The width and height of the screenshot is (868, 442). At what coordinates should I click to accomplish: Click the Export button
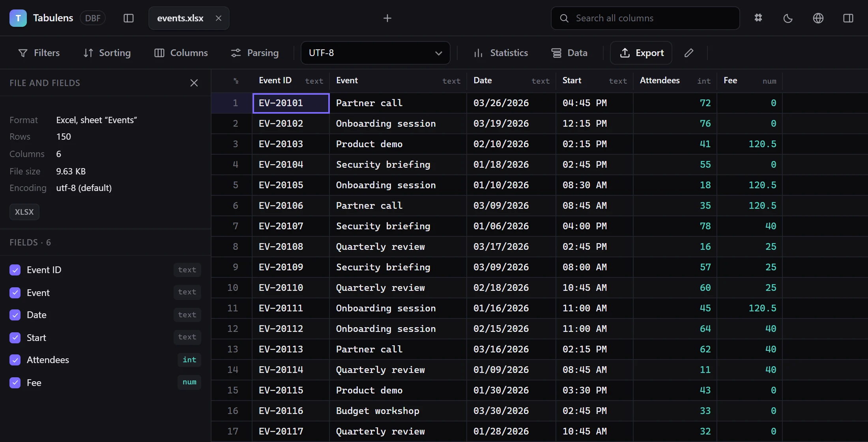point(641,53)
